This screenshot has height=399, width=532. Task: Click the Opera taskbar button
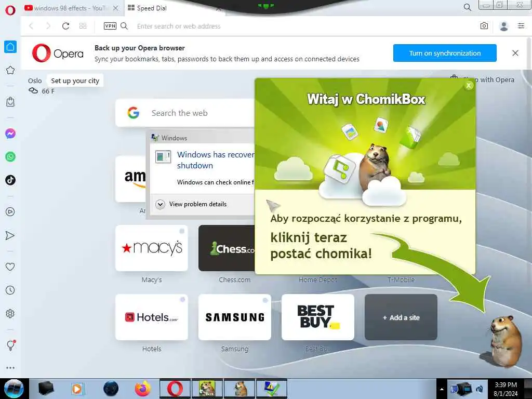175,389
